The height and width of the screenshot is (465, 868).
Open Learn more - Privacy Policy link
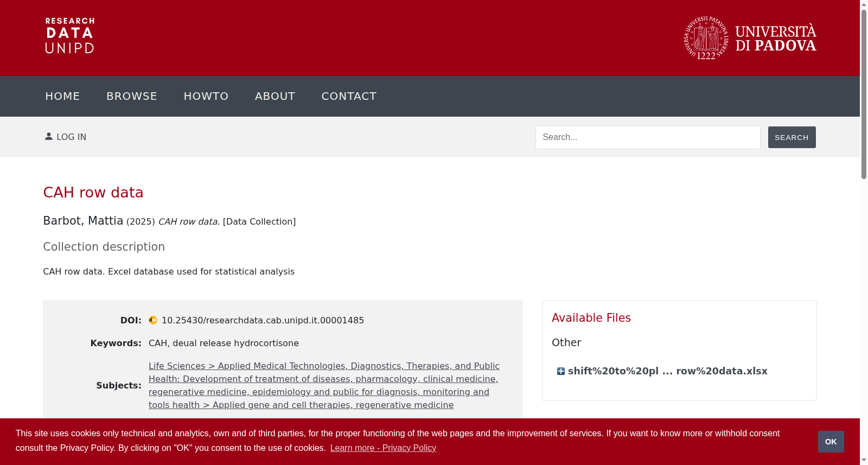click(x=383, y=448)
